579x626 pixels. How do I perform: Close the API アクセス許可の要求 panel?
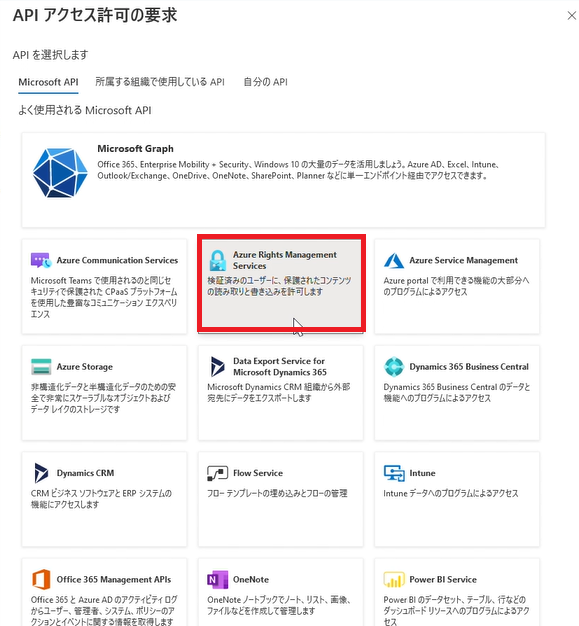click(572, 16)
